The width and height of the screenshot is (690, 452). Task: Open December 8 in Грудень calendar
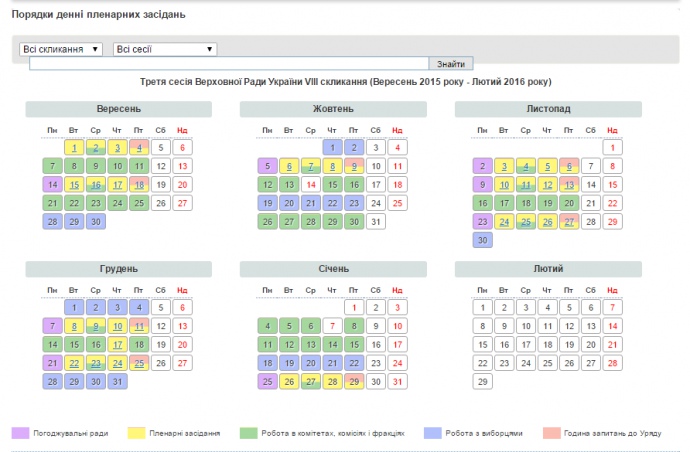click(x=74, y=326)
